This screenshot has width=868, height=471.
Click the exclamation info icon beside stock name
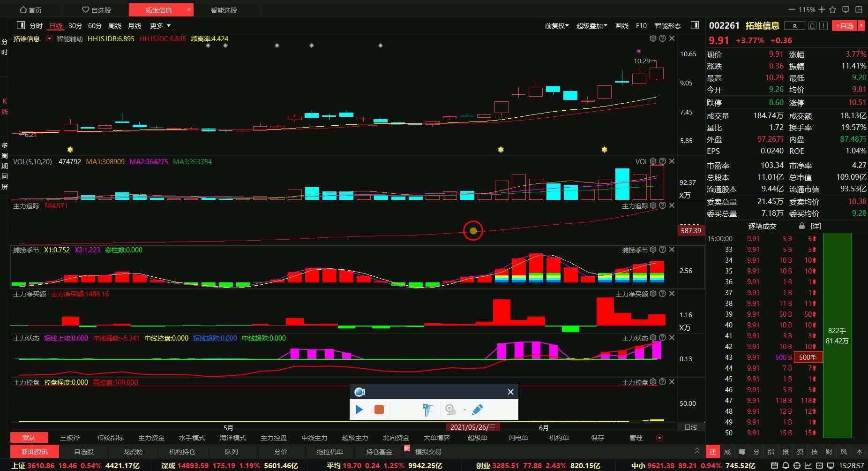tap(823, 26)
